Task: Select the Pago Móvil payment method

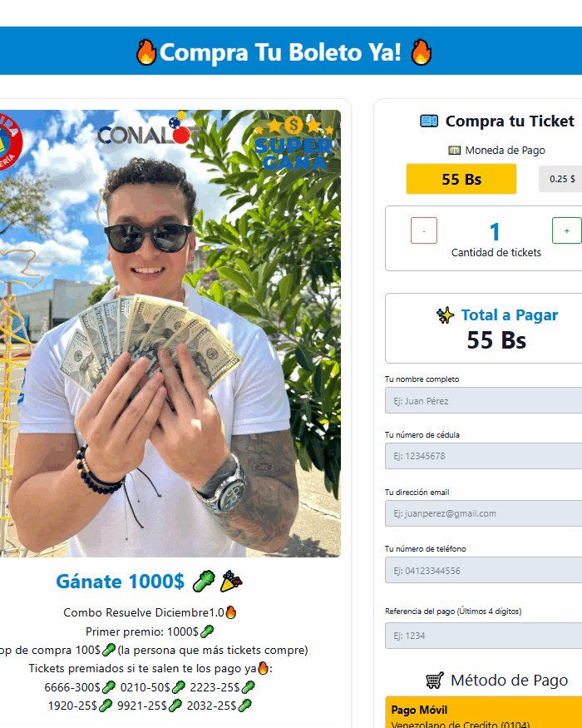Action: (x=484, y=711)
